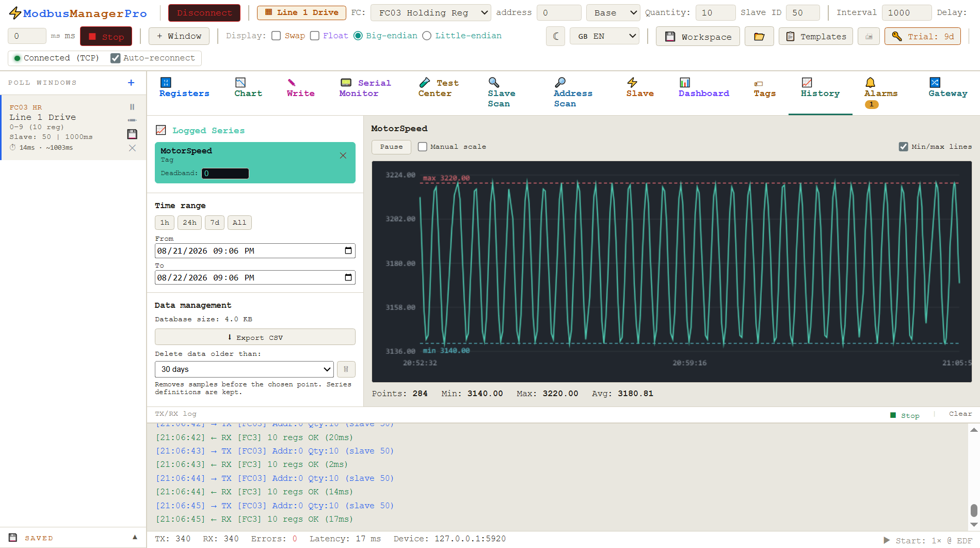Open the delete older than 30 days dropdown
The image size is (980, 548).
click(244, 369)
